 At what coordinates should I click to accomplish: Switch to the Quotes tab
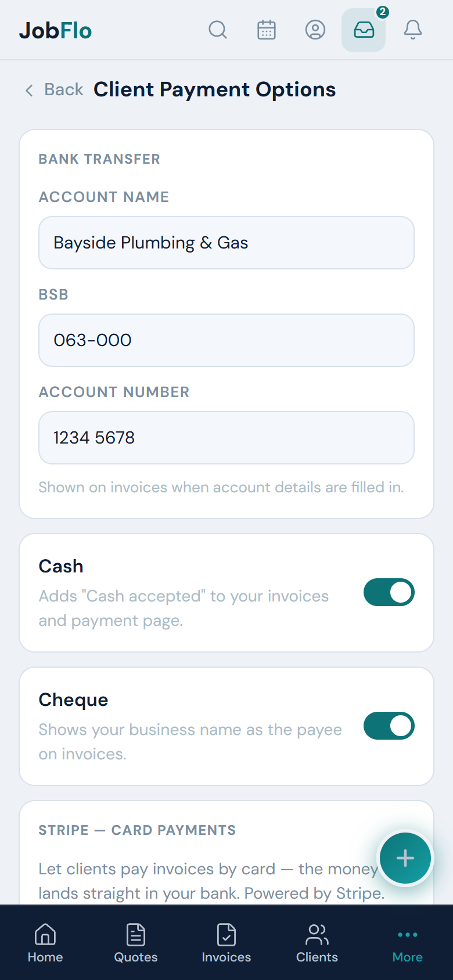[136, 943]
